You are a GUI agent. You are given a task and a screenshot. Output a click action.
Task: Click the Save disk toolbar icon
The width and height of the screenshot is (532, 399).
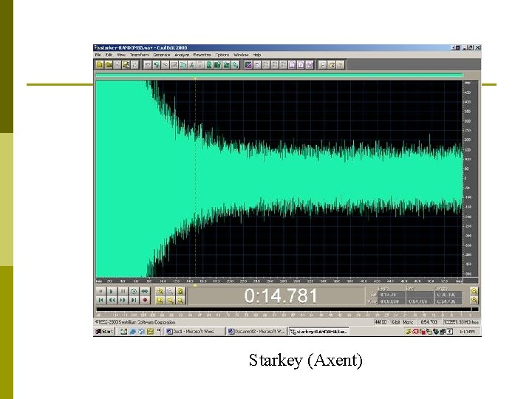pos(117,64)
